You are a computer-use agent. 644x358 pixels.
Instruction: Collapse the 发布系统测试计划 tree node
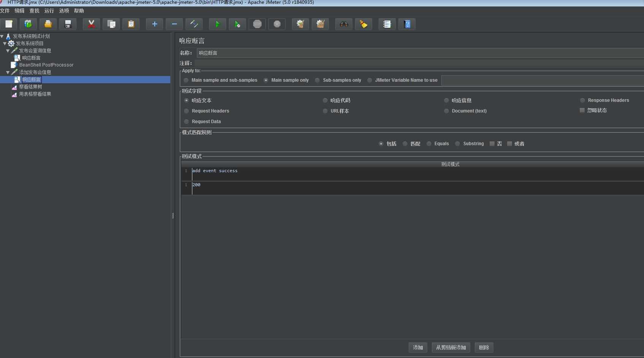point(2,36)
